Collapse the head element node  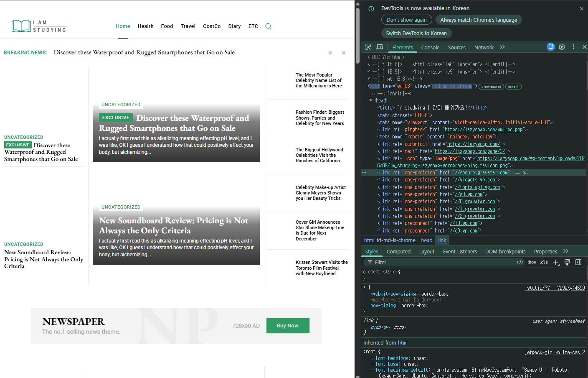coord(371,101)
